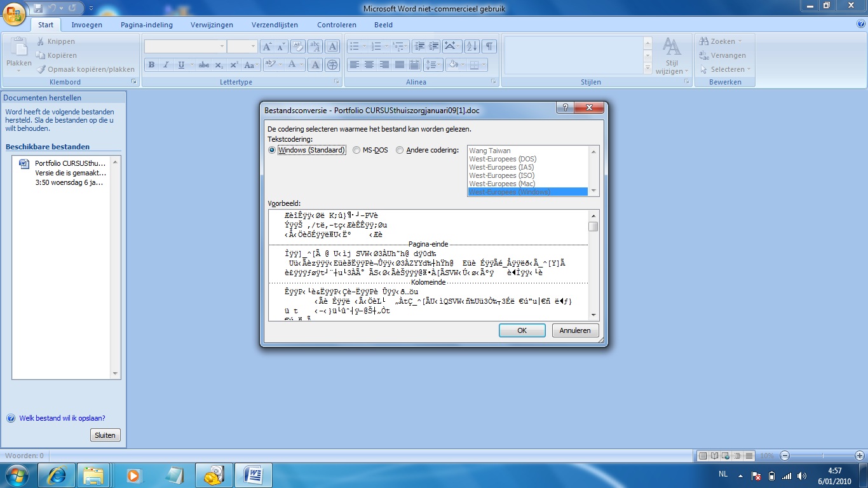Open the Word Help question mark
868x488 pixels.
[861, 24]
